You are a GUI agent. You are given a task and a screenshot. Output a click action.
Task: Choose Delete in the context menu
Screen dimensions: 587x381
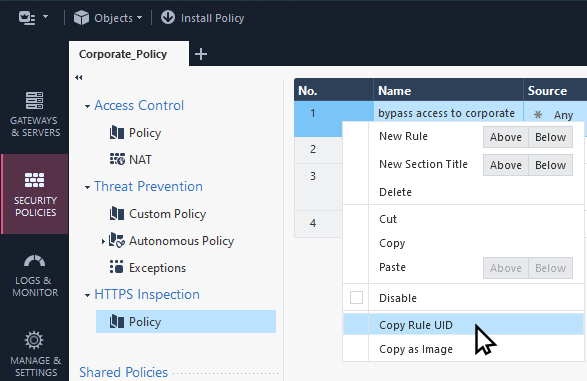coord(395,192)
